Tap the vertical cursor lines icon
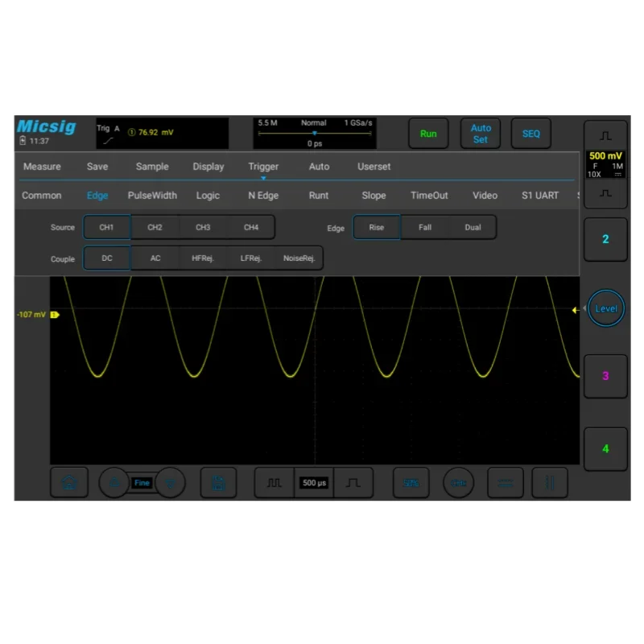Screen dimensions: 644x644 (550, 482)
